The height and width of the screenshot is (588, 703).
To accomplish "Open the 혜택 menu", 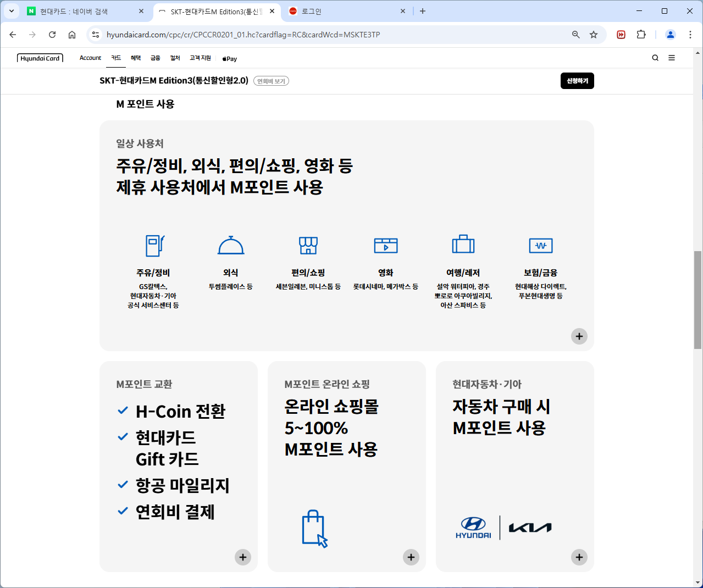I will [136, 58].
